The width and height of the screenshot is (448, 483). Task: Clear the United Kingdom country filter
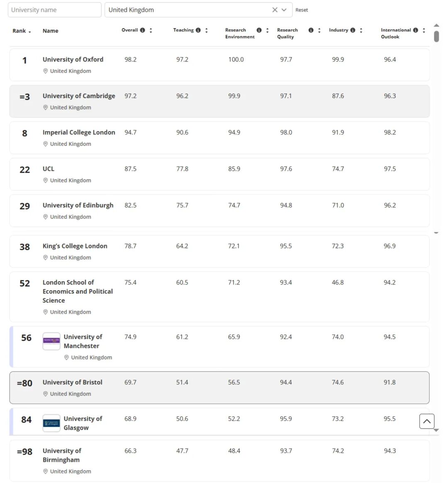(275, 10)
